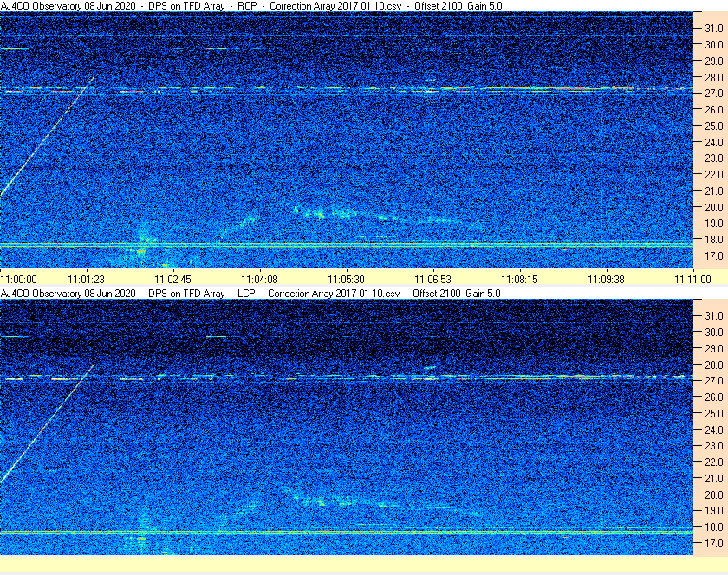The image size is (728, 575).
Task: Select the 11:00:00 time axis label
Action: coord(18,280)
